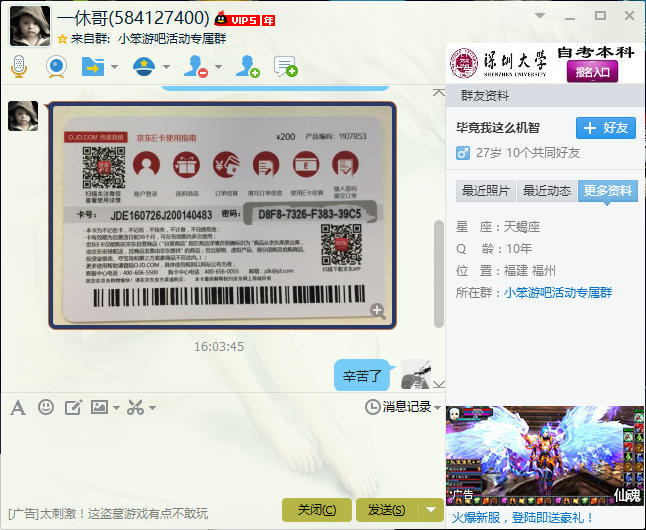The width and height of the screenshot is (646, 530).
Task: Zoom the card image with magnifier icon
Action: 377,311
